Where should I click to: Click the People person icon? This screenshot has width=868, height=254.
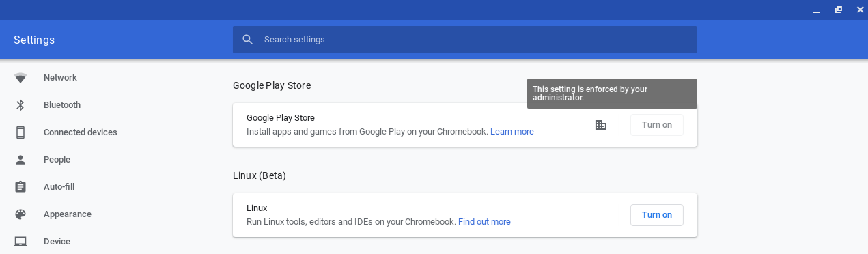(20, 160)
